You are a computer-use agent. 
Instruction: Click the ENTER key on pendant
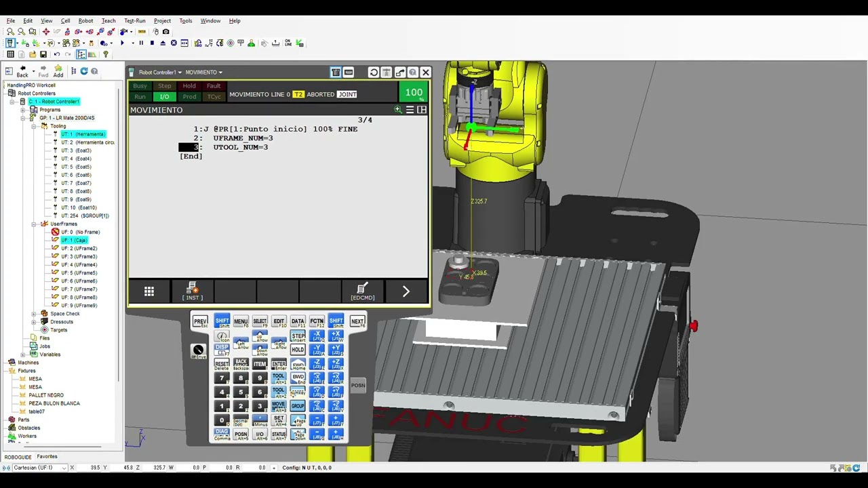tap(279, 365)
